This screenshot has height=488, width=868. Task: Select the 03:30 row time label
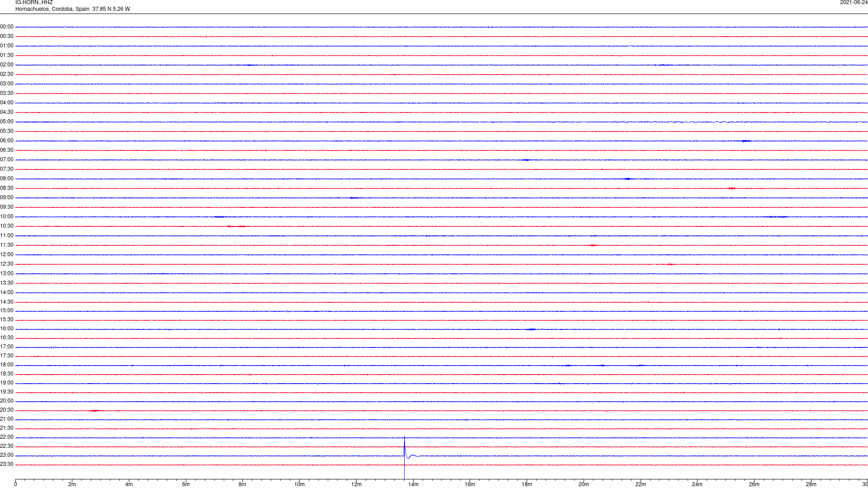[7, 93]
